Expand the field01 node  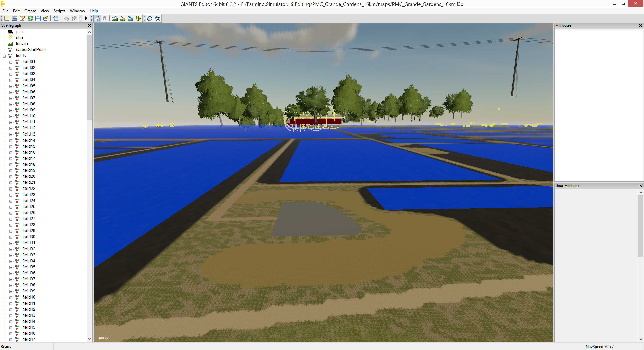point(11,62)
